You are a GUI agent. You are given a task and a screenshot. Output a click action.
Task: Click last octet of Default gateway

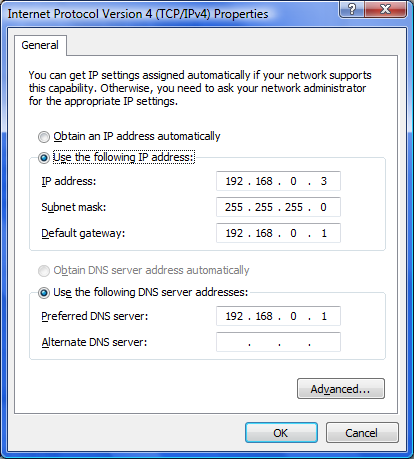(x=324, y=233)
